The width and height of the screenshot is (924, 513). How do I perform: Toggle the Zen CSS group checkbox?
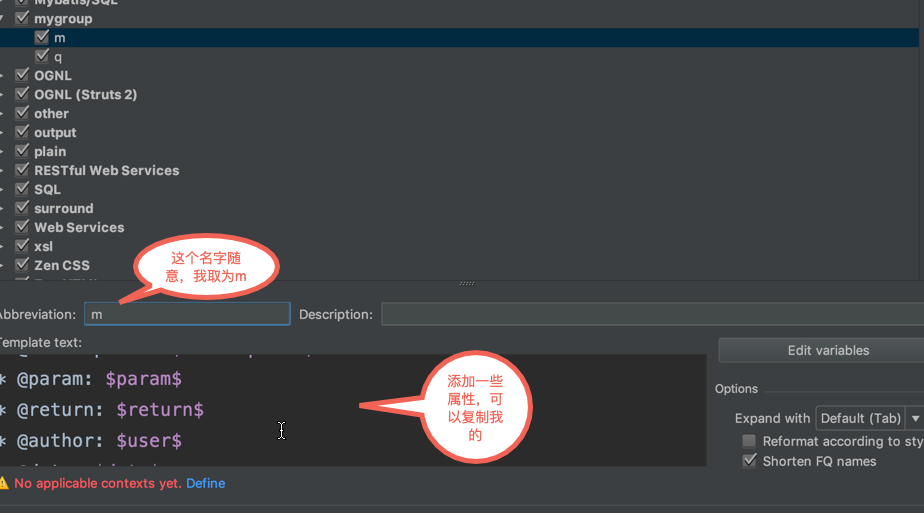[x=22, y=264]
